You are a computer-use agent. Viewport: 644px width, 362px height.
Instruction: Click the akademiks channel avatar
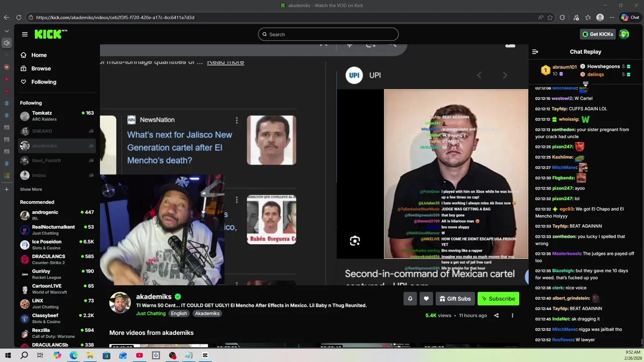120,303
